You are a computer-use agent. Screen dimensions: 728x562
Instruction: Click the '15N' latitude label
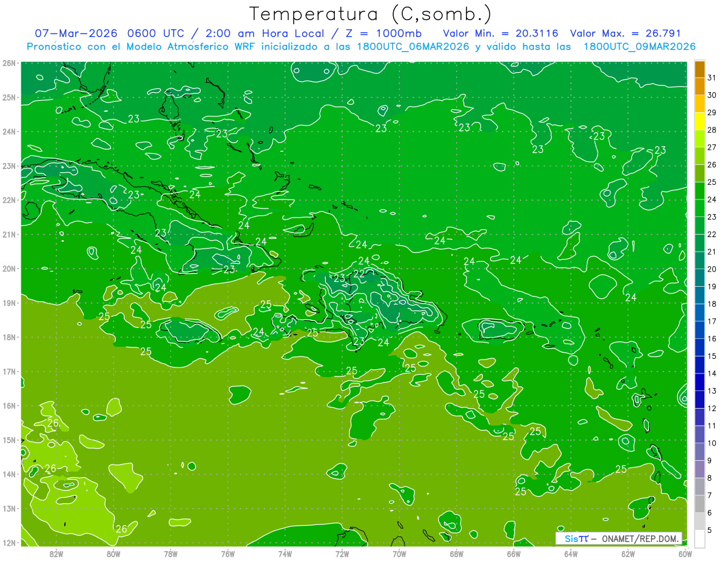pos(9,440)
